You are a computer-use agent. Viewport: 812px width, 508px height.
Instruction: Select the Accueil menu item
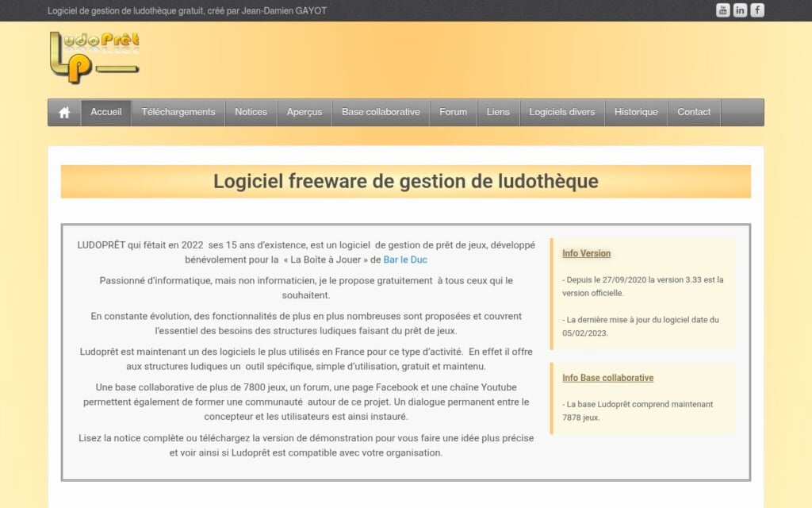click(106, 112)
